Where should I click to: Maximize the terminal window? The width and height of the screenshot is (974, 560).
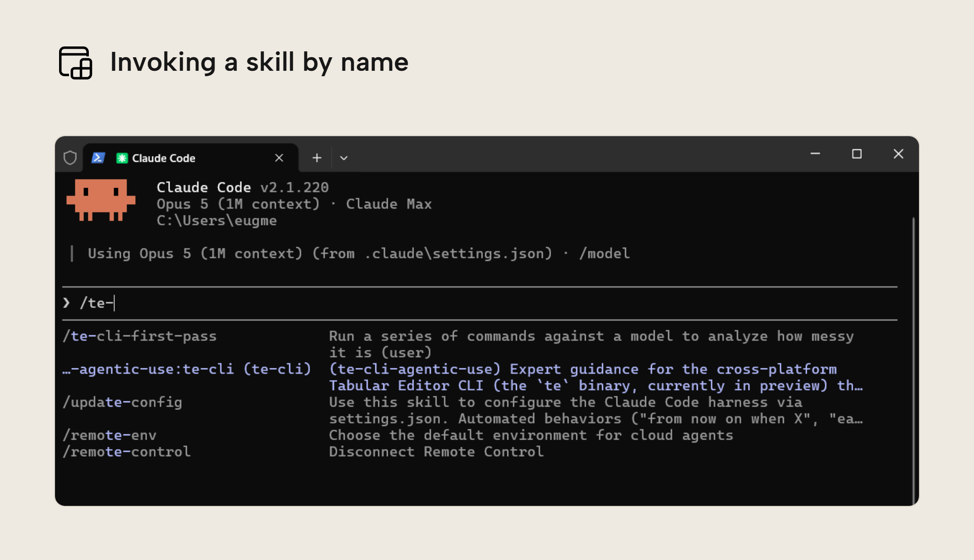click(x=857, y=154)
